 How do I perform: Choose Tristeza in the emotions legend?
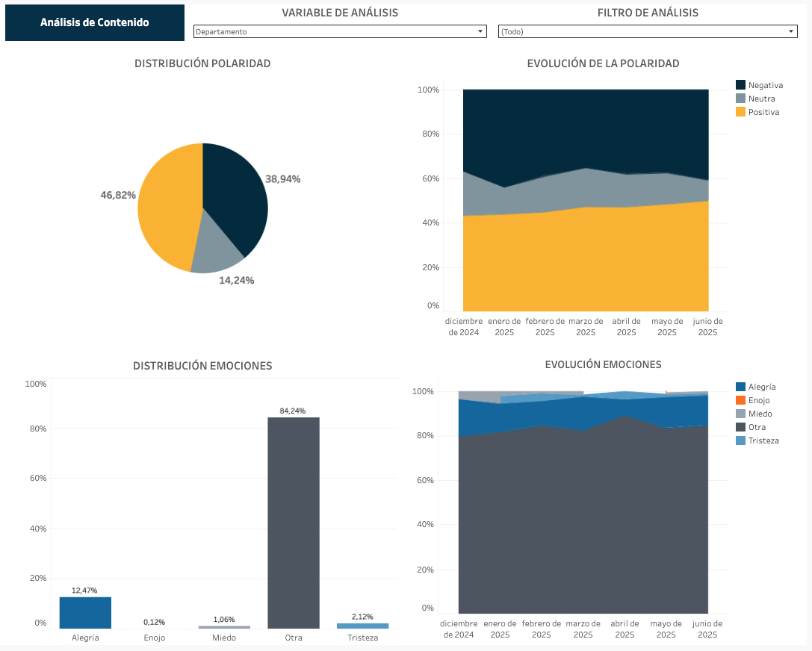(x=763, y=440)
